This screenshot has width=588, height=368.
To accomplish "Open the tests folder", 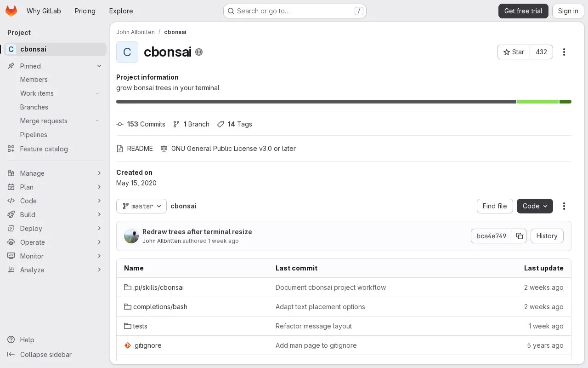I will point(140,326).
